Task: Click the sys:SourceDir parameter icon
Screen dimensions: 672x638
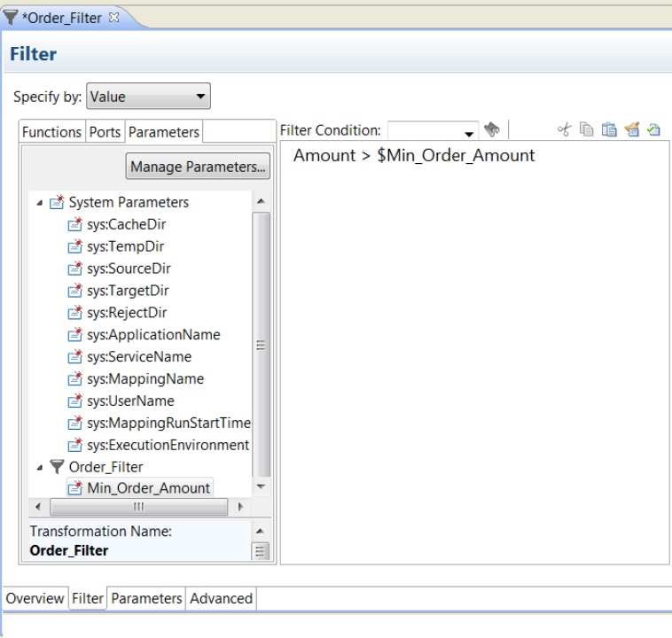Action: click(75, 268)
